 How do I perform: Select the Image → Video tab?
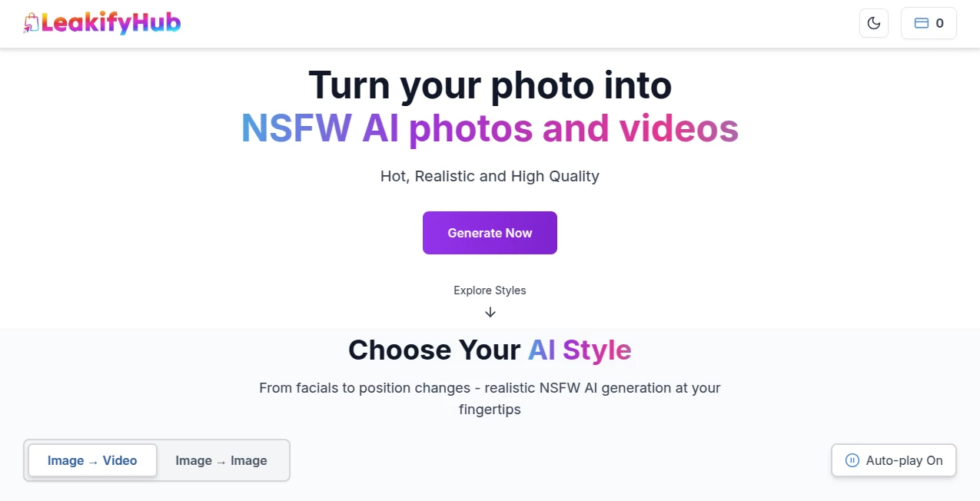tap(91, 460)
